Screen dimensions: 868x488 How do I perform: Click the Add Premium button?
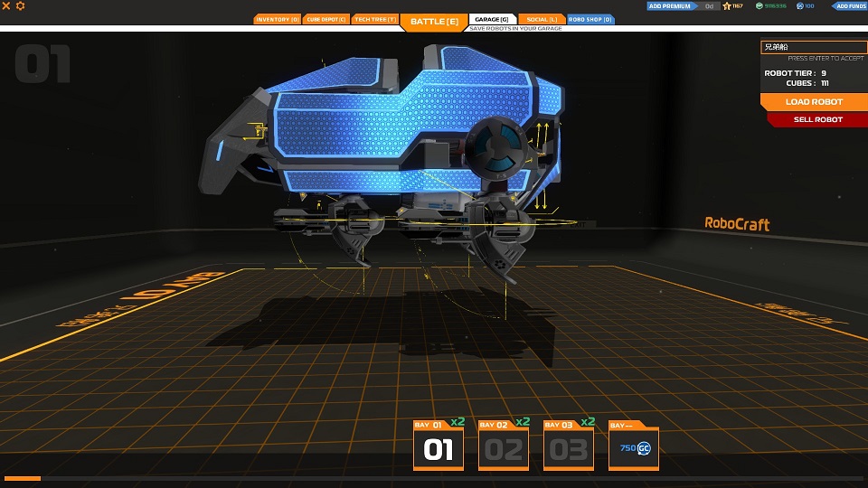click(670, 6)
